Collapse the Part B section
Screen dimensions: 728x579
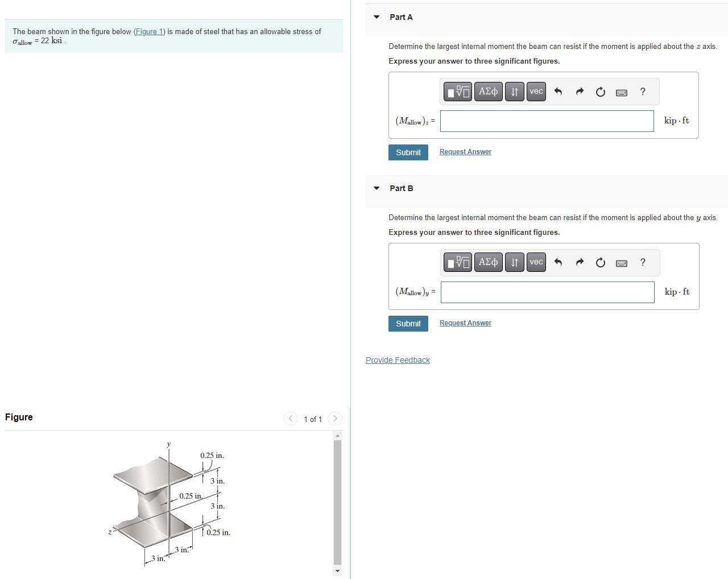(377, 188)
